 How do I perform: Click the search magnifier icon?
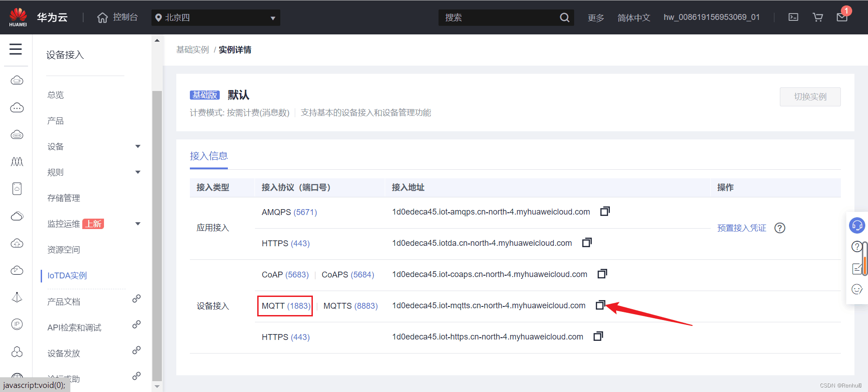click(x=565, y=18)
